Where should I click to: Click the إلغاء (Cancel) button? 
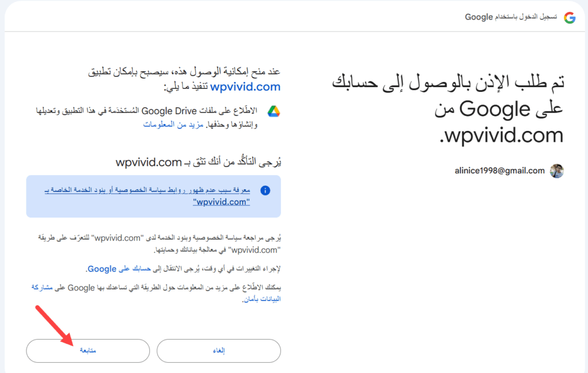click(x=219, y=351)
